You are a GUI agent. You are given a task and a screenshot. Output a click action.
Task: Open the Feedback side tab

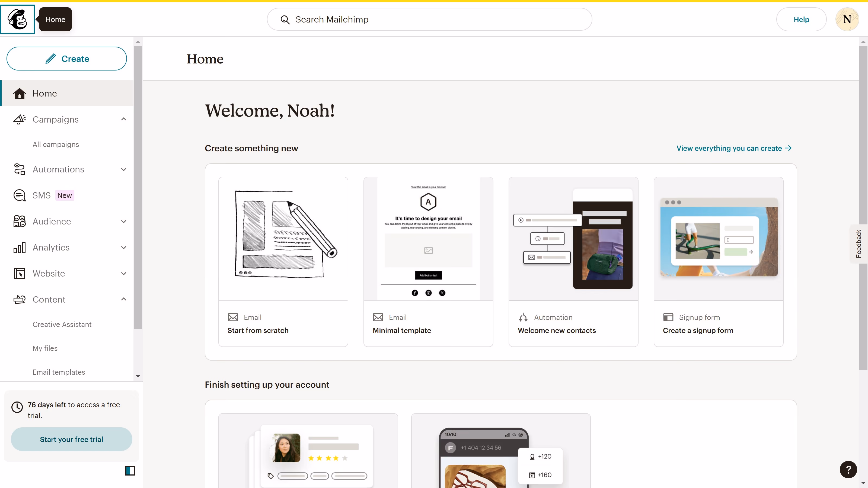(859, 244)
